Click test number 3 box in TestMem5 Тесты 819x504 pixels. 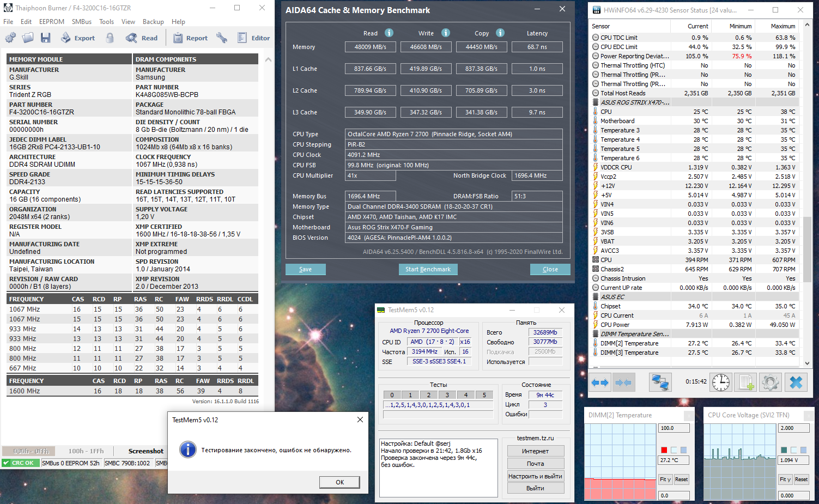447,395
